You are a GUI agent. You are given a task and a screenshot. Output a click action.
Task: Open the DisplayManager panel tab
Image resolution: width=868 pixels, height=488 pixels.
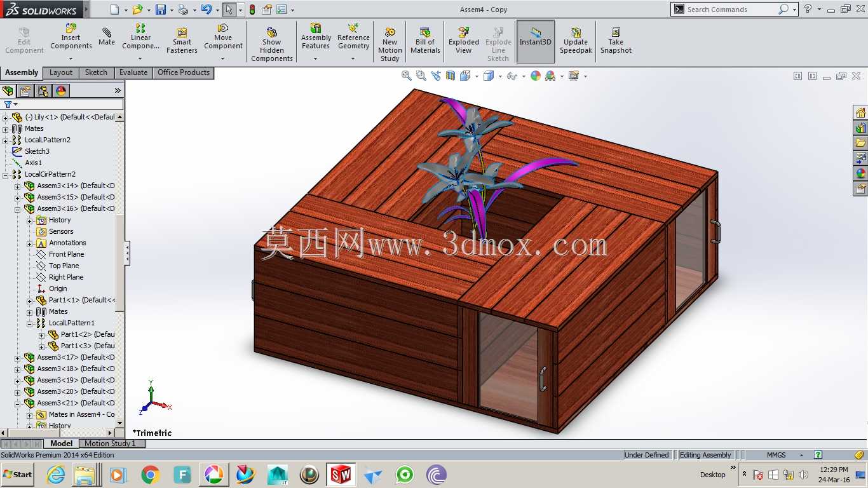coord(61,90)
